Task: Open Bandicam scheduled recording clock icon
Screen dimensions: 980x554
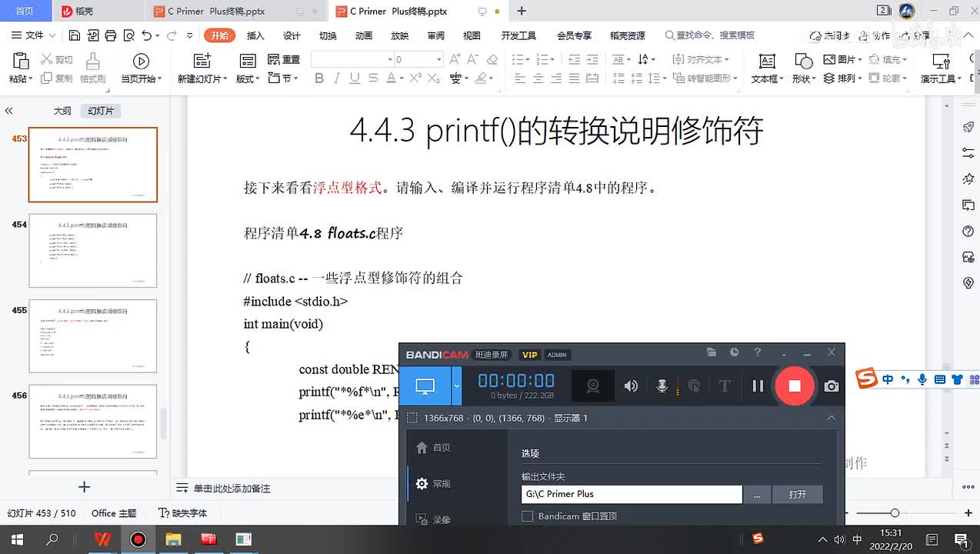Action: (x=734, y=352)
